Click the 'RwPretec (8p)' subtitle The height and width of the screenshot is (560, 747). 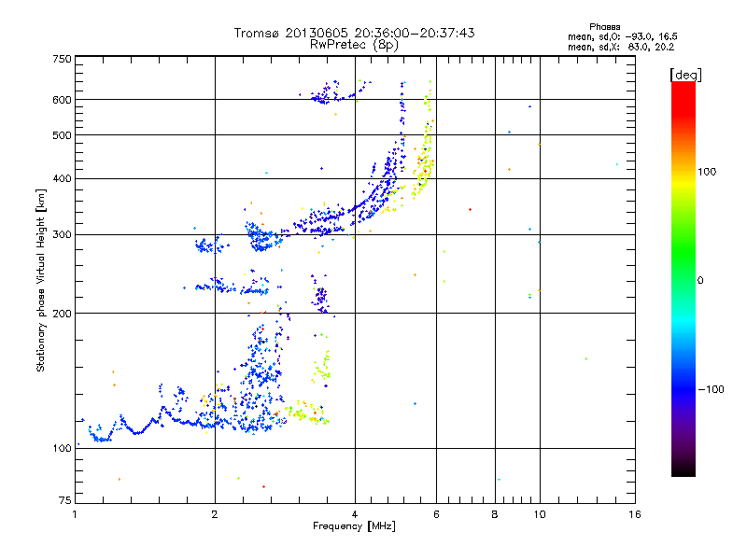[354, 45]
